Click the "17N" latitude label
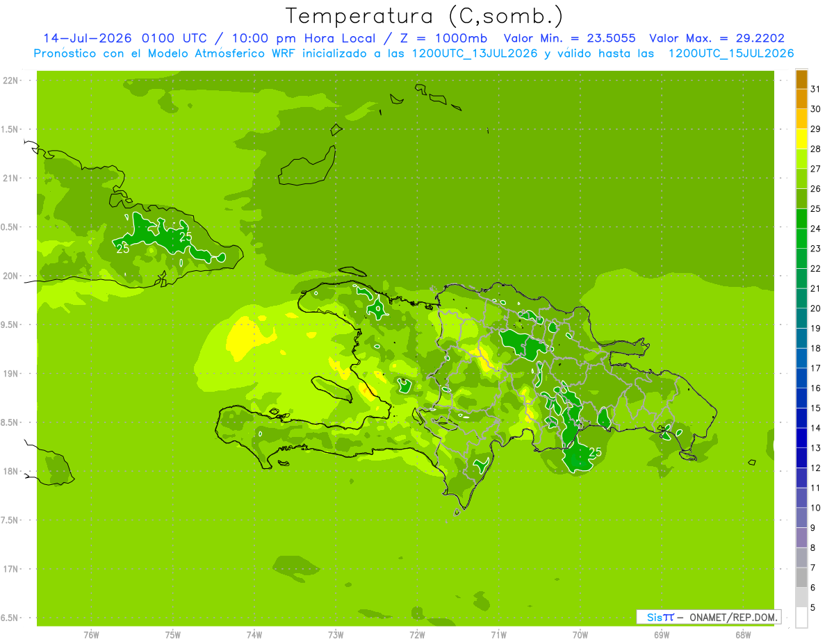 [10, 569]
